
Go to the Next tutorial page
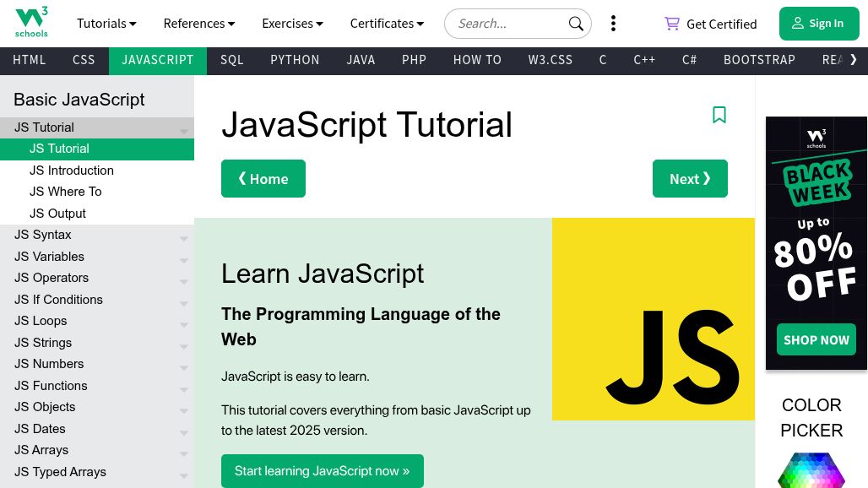pyautogui.click(x=690, y=179)
